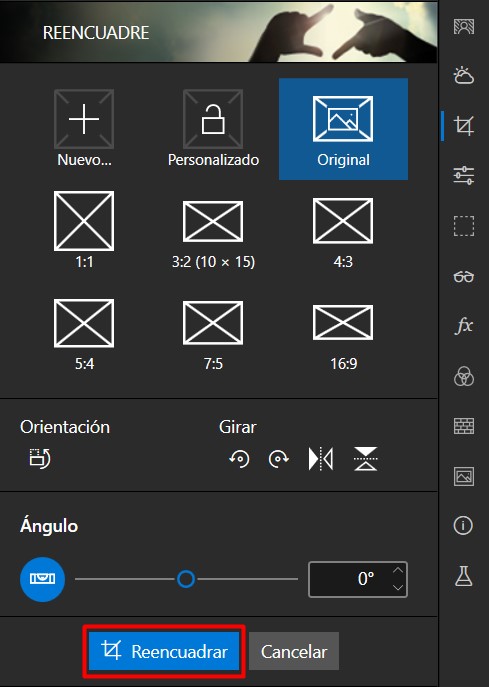
Task: Open the flask experimental tools panel
Action: [464, 576]
